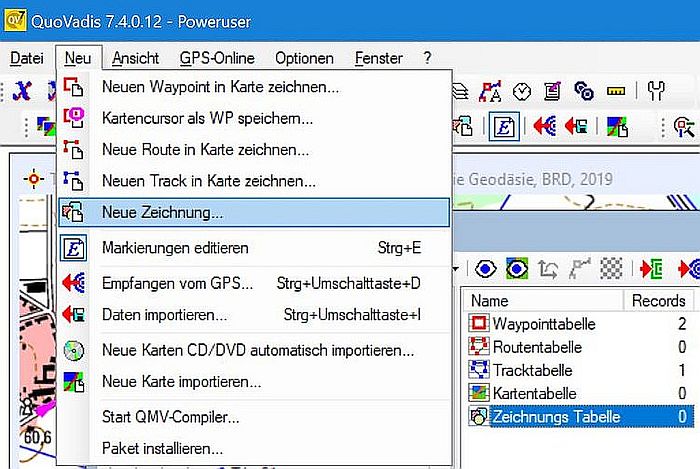The height and width of the screenshot is (469, 700).
Task: Click the checkered pattern panel icon
Action: [611, 269]
